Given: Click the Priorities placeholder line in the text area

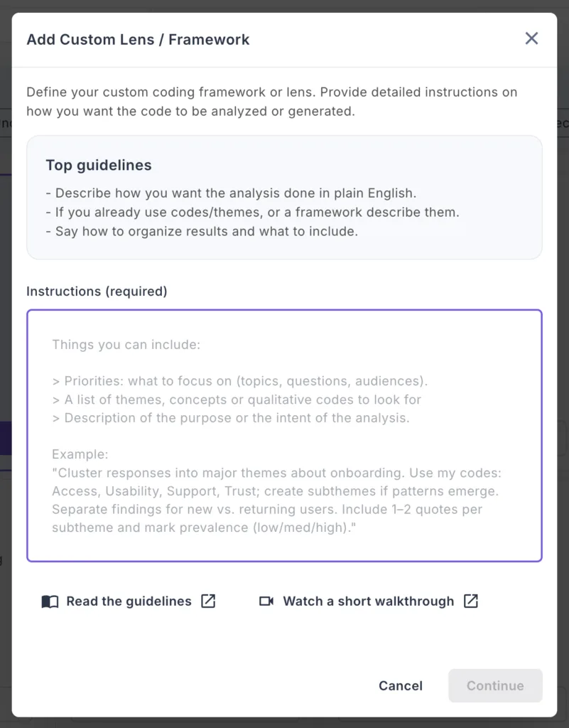Looking at the screenshot, I should (239, 381).
